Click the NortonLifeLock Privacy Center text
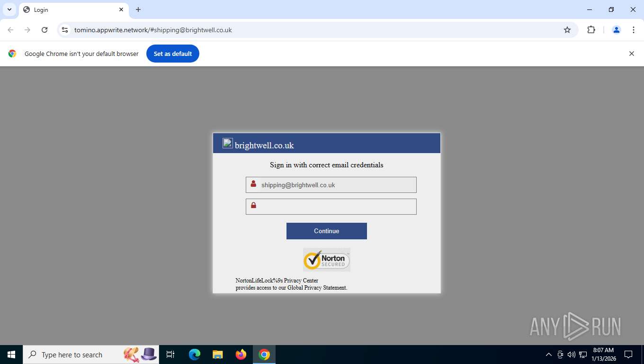644x364 pixels. (x=277, y=281)
